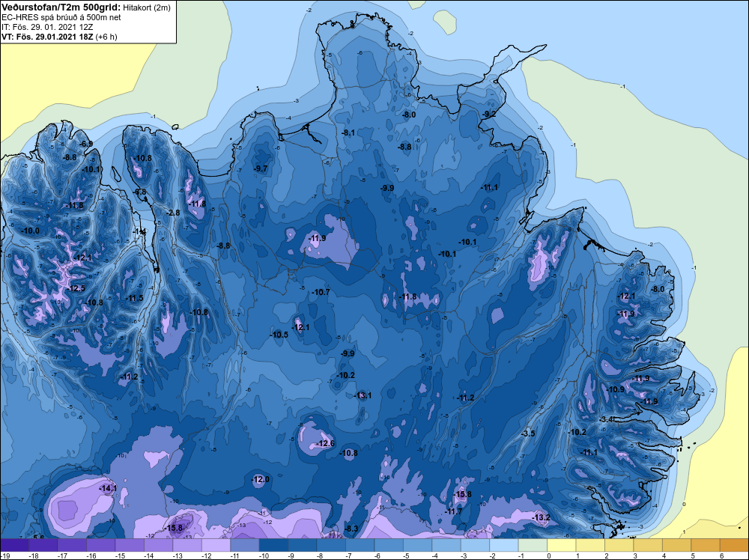Screen dimensions: 749x560
Task: Select the pale yellow legend swatch at 0
Action: 561,545
